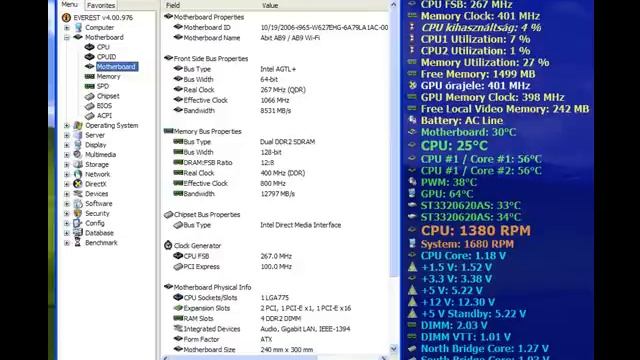Click the Expansion Slots row
Image resolution: width=640 pixels, height=360 pixels.
[x=276, y=308]
